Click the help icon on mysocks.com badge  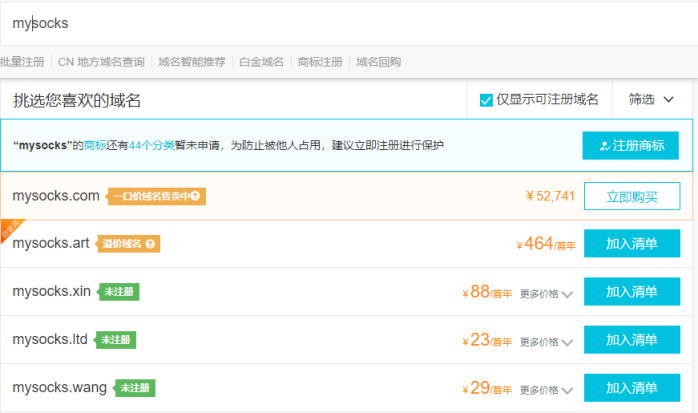point(195,196)
